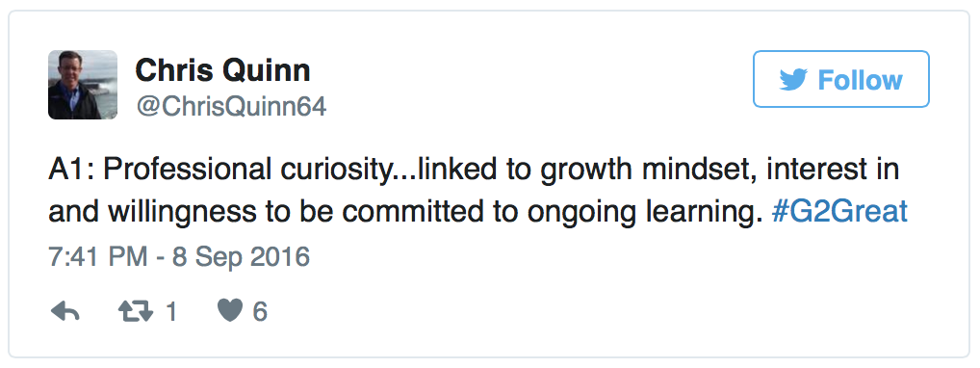Open the 7:41 PM timestamp link
This screenshot has height=368, width=980.
[x=98, y=257]
